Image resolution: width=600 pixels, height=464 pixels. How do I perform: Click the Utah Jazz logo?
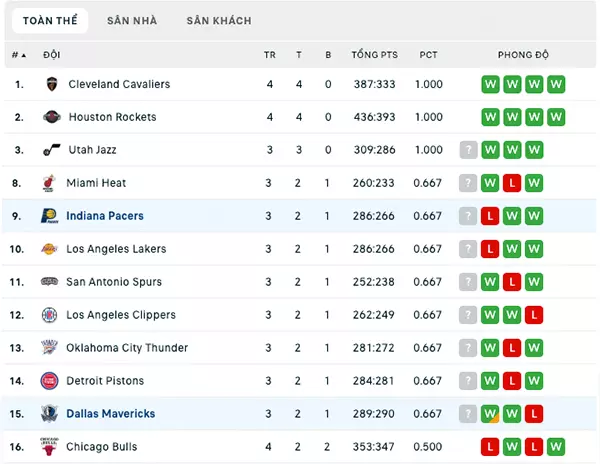tap(52, 150)
